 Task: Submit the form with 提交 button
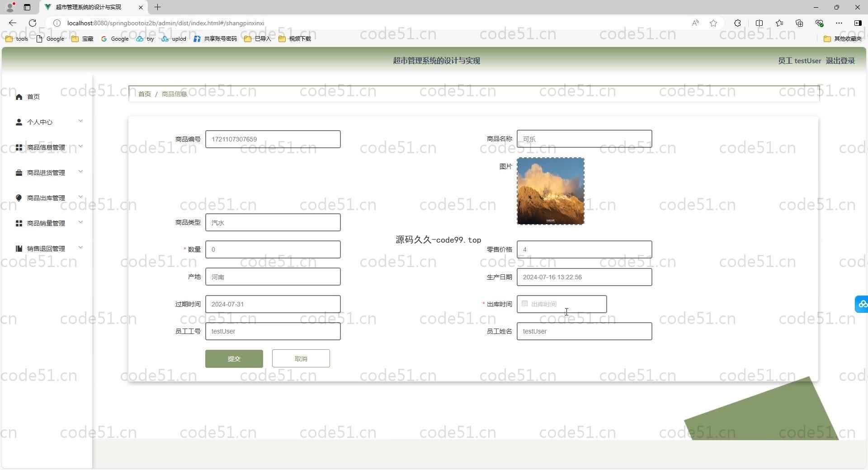coord(234,358)
